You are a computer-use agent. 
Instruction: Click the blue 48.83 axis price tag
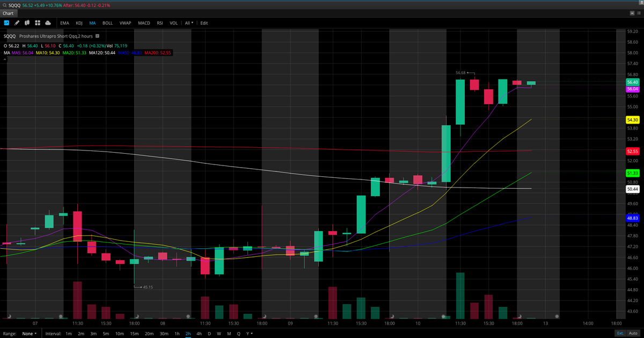[x=632, y=218]
